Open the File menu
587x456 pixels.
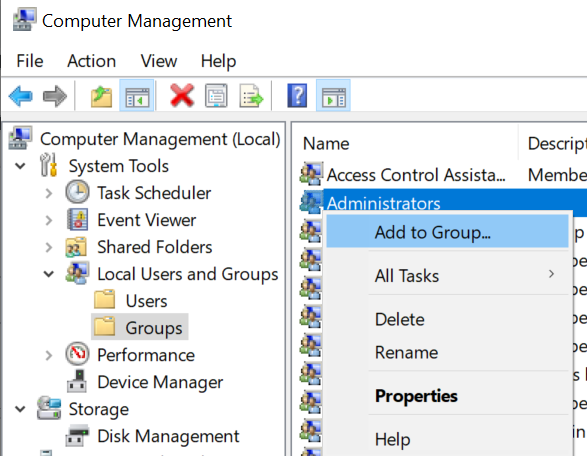(30, 61)
